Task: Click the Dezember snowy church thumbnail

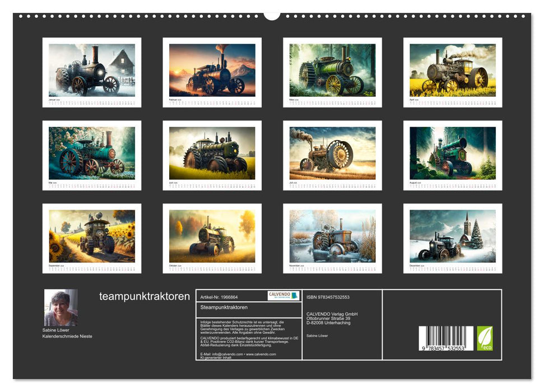Action: (452, 236)
